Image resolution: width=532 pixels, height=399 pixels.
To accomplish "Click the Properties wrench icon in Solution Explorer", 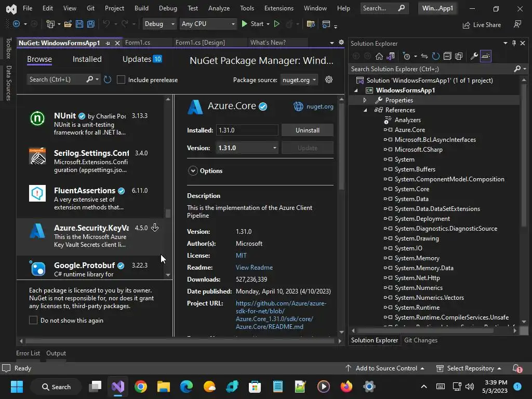I will tap(474, 56).
